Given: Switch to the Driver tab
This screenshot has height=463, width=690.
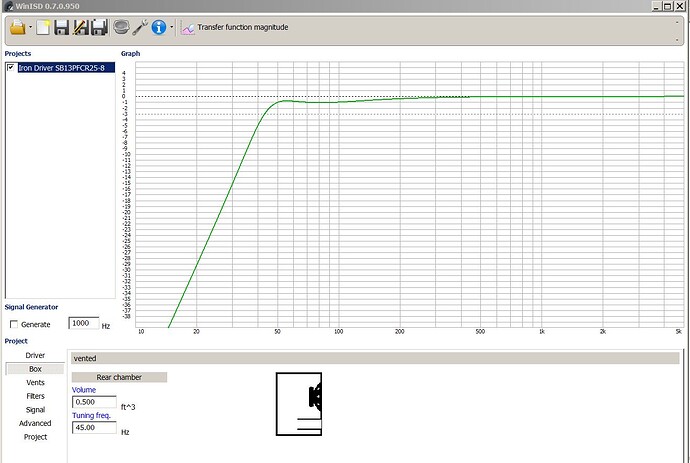Looking at the screenshot, I should [x=35, y=355].
